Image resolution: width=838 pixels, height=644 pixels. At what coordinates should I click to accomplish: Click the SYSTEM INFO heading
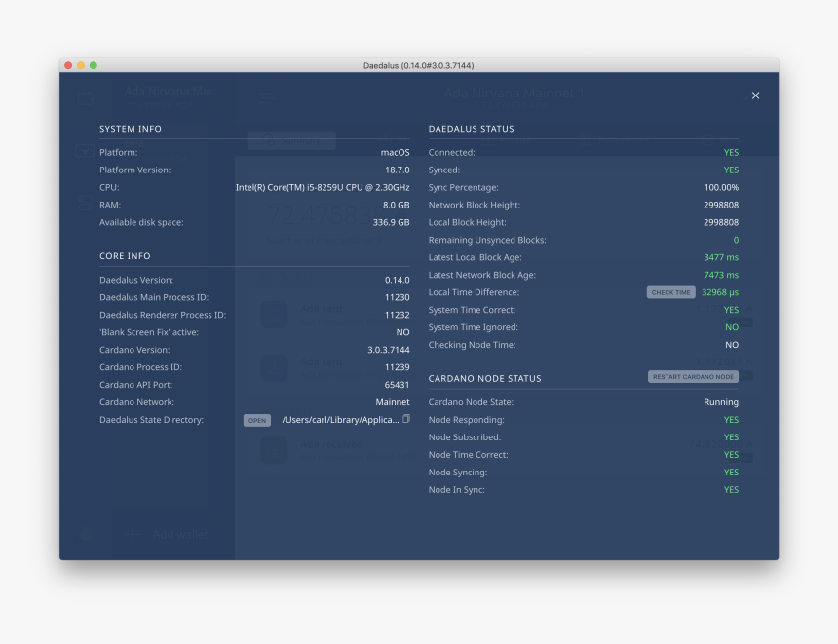(x=131, y=129)
